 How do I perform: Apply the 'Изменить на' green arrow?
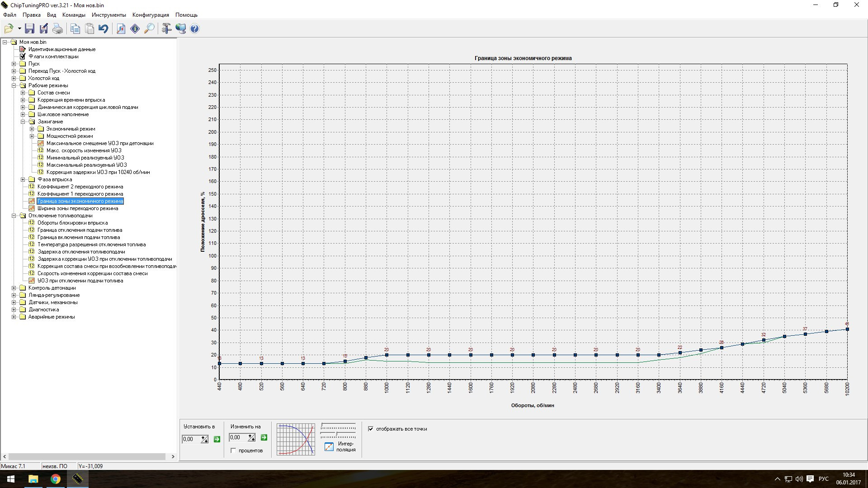click(264, 437)
